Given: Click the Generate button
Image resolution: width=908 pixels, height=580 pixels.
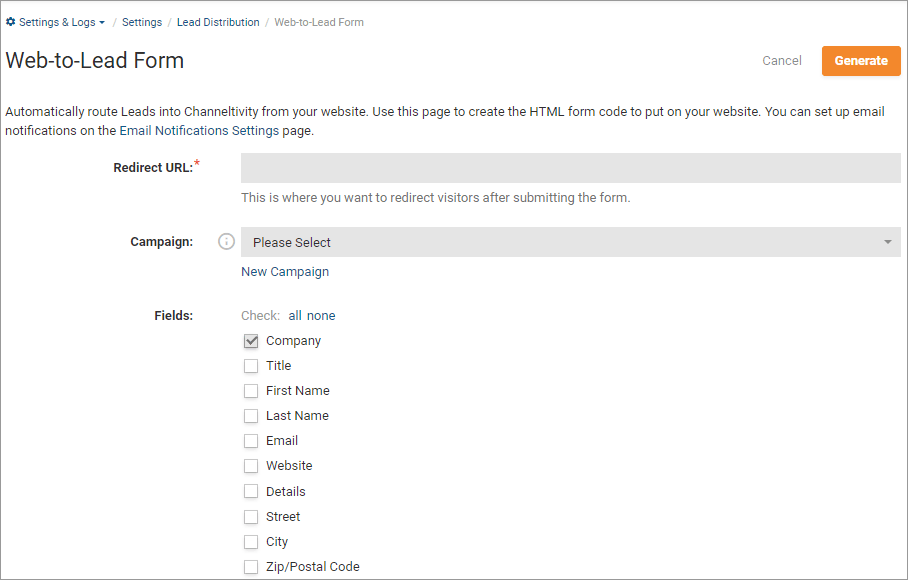Looking at the screenshot, I should pyautogui.click(x=860, y=60).
